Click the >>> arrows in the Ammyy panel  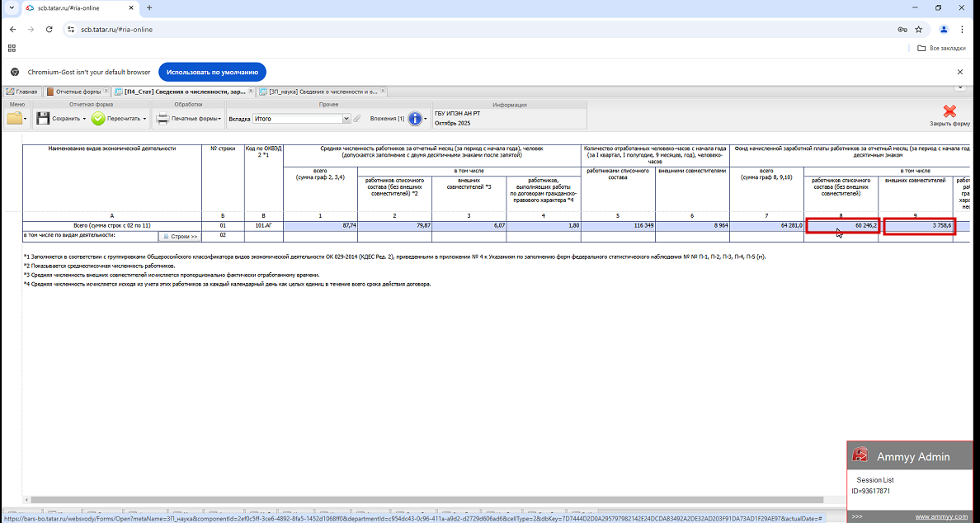click(857, 516)
